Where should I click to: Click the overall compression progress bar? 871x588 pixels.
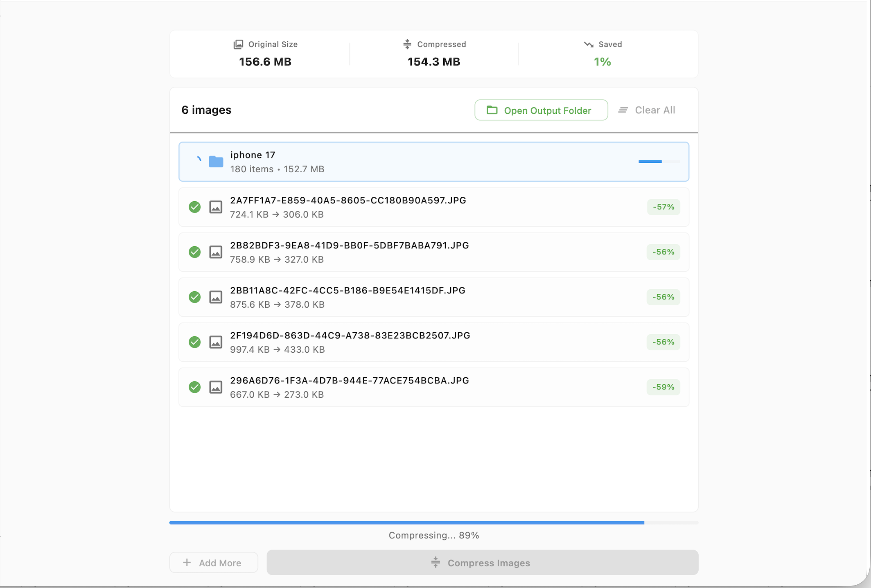click(x=433, y=523)
